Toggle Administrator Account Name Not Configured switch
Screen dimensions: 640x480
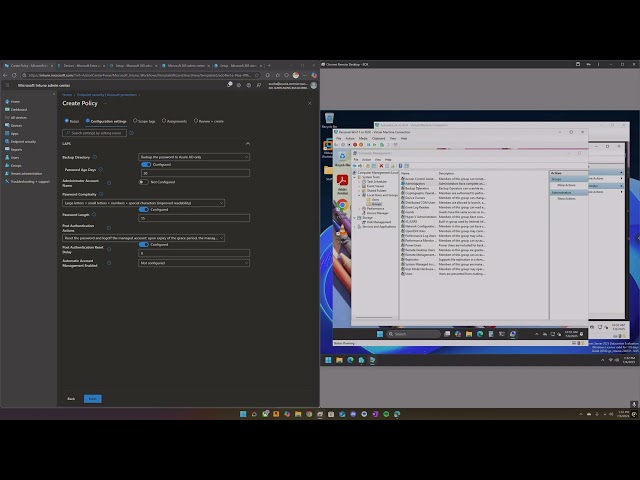point(143,182)
